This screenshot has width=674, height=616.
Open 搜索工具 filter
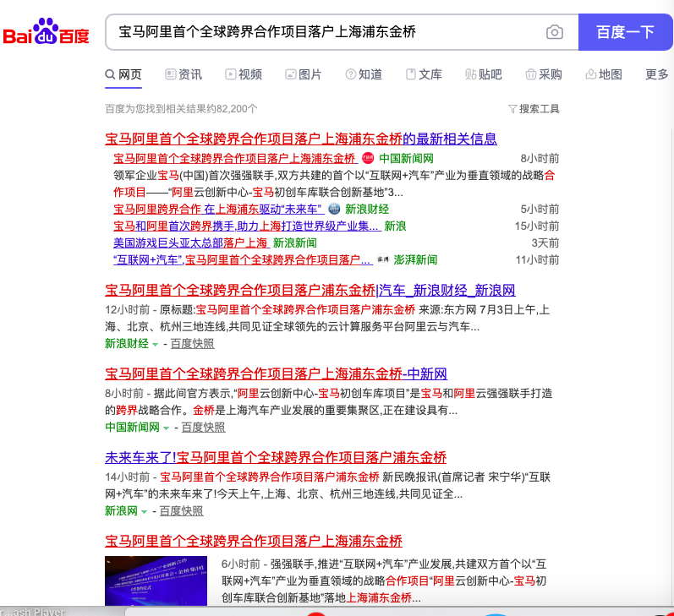(x=534, y=109)
